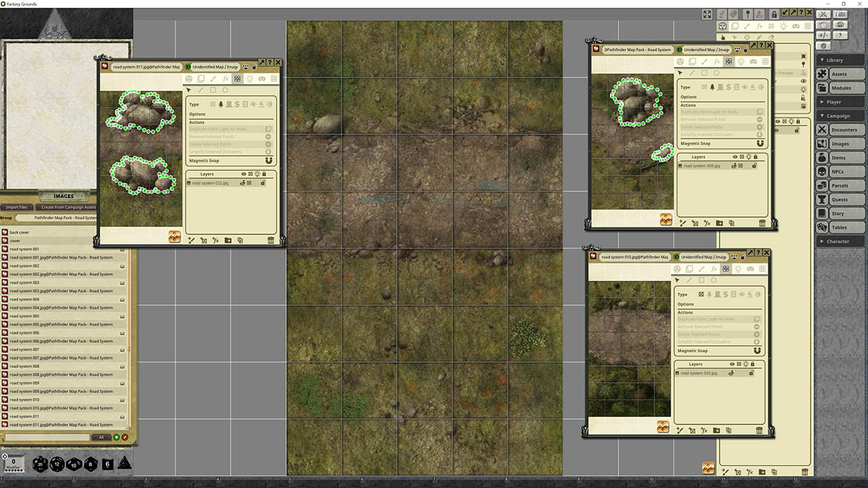Viewport: 868px width, 488px height.
Task: Toggle the Circle occluder shape mode
Action: point(224,89)
